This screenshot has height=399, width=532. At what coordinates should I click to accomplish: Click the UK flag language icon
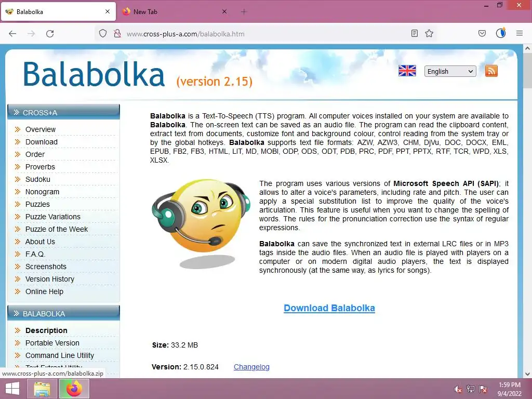point(407,71)
